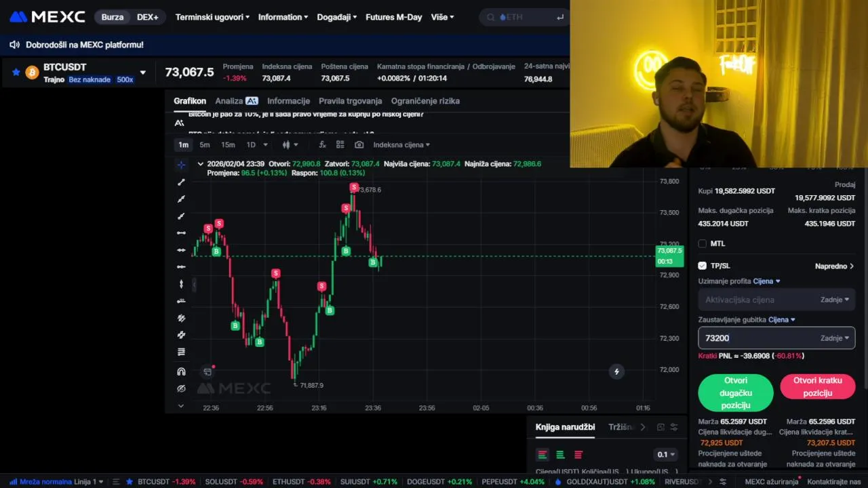Open the BTCUSDT pair selector arrow
Viewport: 868px width, 488px height.
tap(142, 73)
